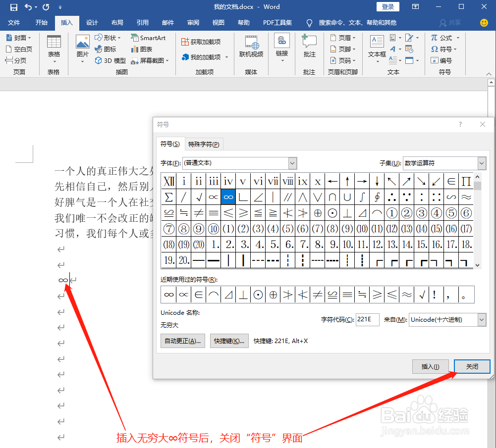This screenshot has height=448, width=496.
Task: Collapse the ribbon with the up chevron
Action: (489, 74)
